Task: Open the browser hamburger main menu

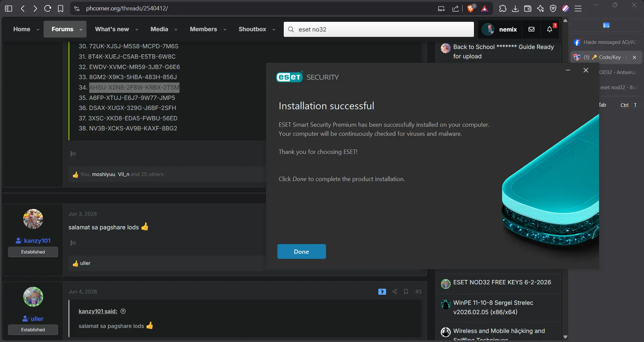Action: pos(578,8)
